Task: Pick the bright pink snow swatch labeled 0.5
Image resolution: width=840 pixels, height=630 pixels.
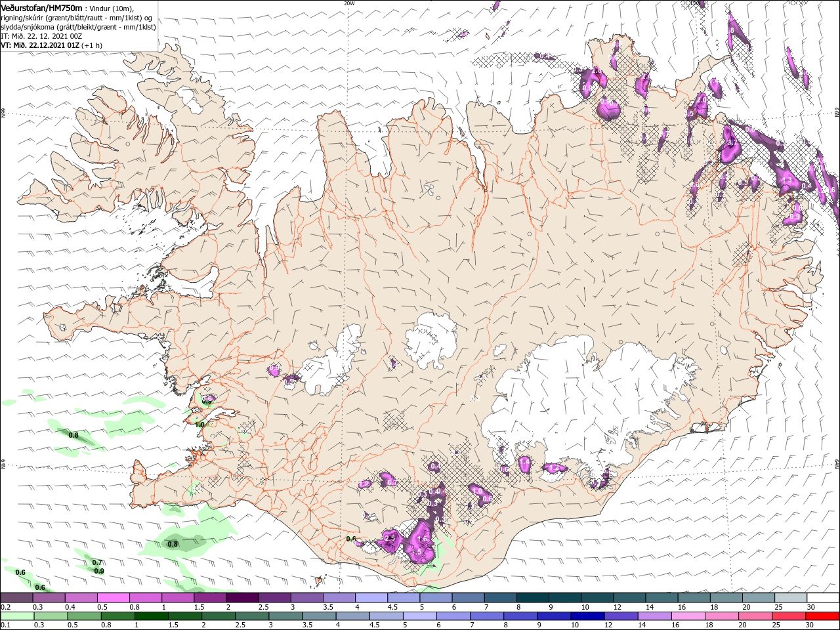Action: click(113, 598)
